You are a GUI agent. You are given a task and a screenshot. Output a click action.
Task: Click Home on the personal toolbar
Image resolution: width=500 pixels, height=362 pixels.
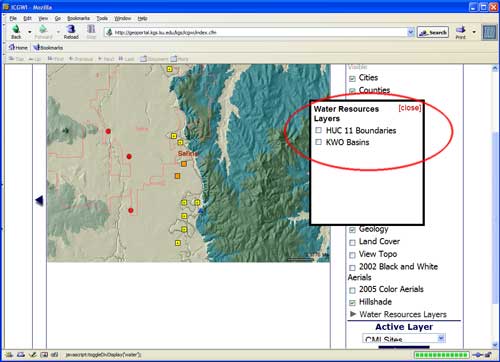click(x=18, y=48)
